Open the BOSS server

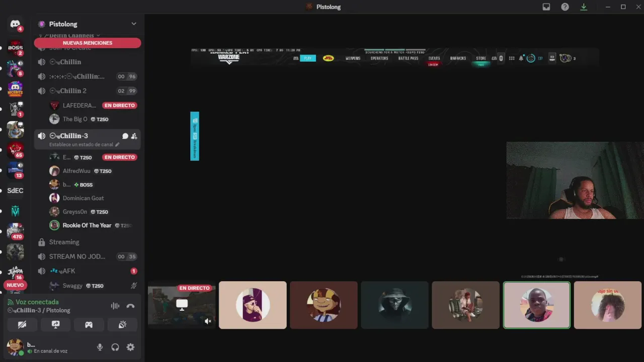(x=15, y=48)
